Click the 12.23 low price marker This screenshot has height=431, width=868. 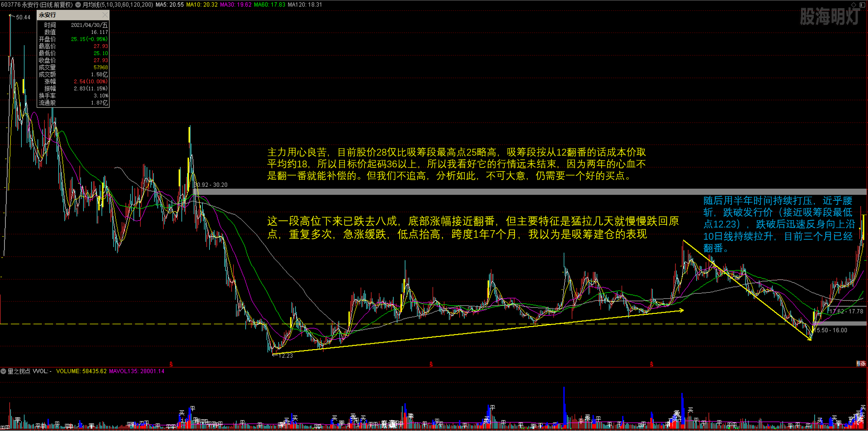point(285,356)
